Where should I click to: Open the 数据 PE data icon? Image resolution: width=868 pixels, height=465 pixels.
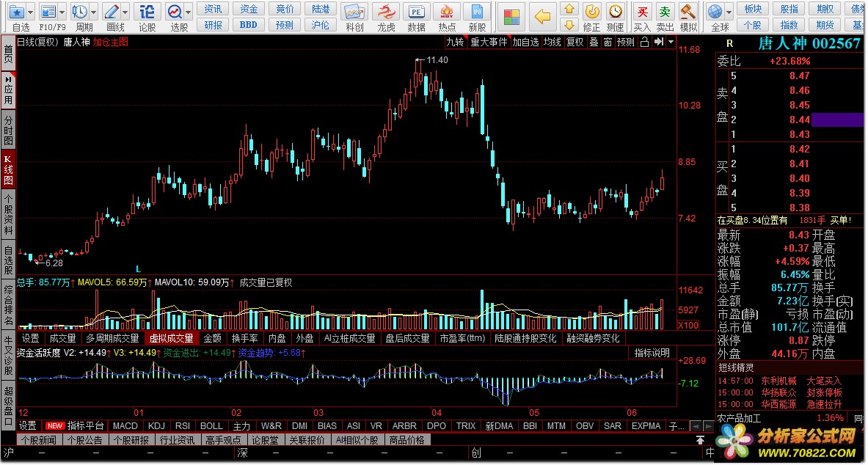click(x=416, y=12)
